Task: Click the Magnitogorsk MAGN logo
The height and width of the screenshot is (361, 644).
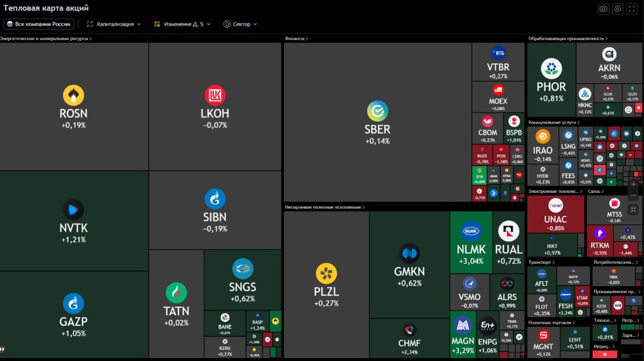Action: [463, 326]
